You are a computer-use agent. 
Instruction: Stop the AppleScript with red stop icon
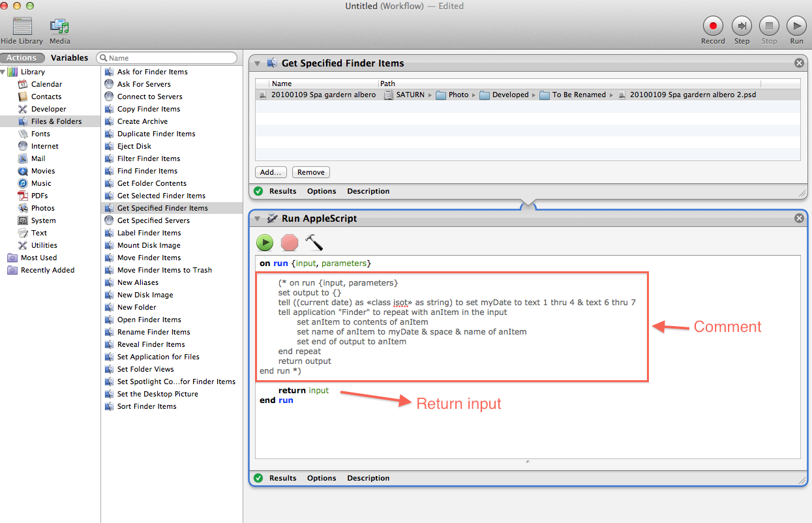[x=290, y=243]
